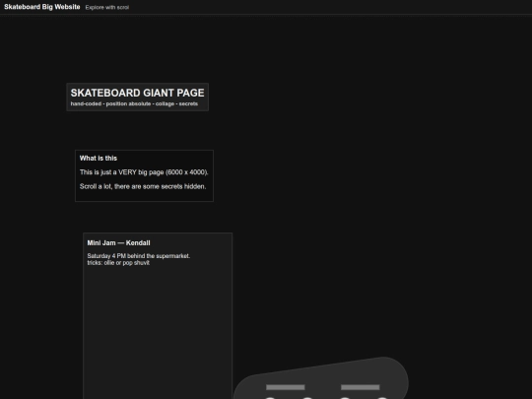
Task: Click the 'Explore with scroll' subtitle text
Action: (x=107, y=8)
